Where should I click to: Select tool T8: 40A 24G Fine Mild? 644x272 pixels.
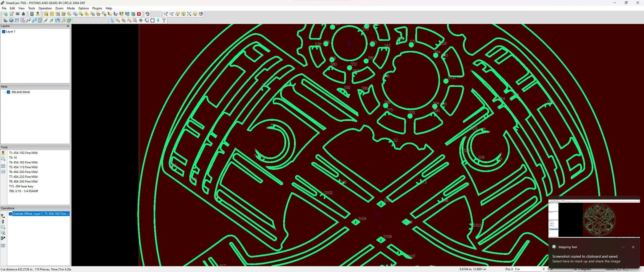pyautogui.click(x=23, y=182)
